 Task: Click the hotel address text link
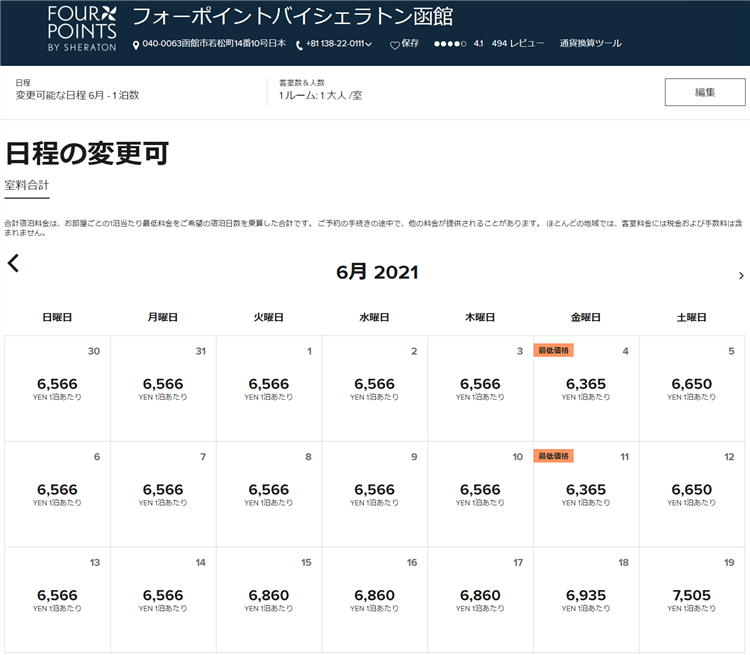214,44
